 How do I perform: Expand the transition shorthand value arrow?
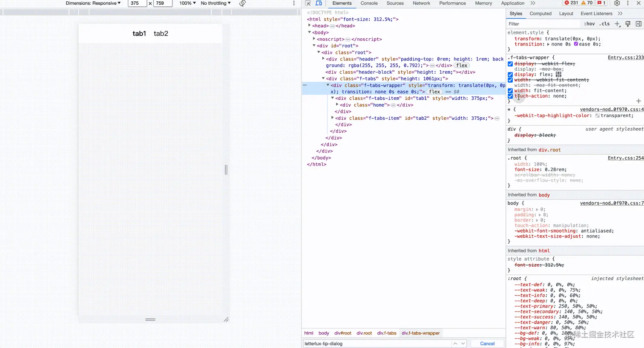[x=549, y=44]
